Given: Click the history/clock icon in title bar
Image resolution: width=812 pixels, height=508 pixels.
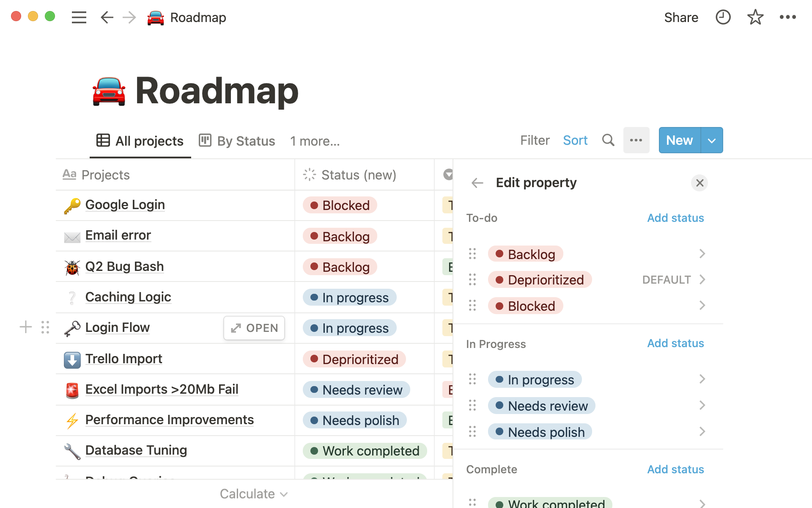Looking at the screenshot, I should point(723,17).
